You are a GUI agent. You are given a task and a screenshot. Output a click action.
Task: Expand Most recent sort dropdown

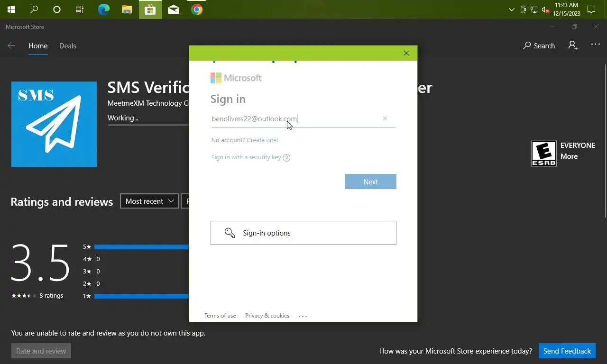(149, 201)
